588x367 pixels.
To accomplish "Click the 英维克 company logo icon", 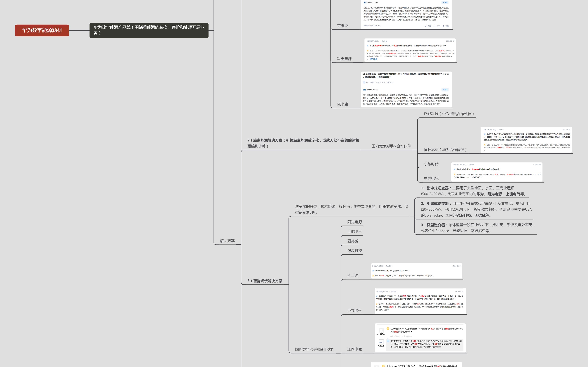I will 365,2.
